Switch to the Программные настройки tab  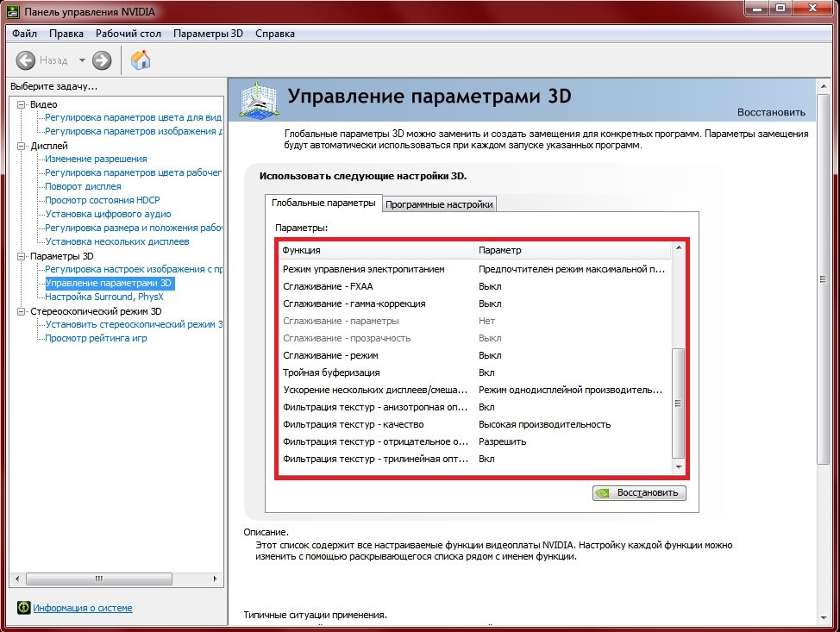click(439, 204)
